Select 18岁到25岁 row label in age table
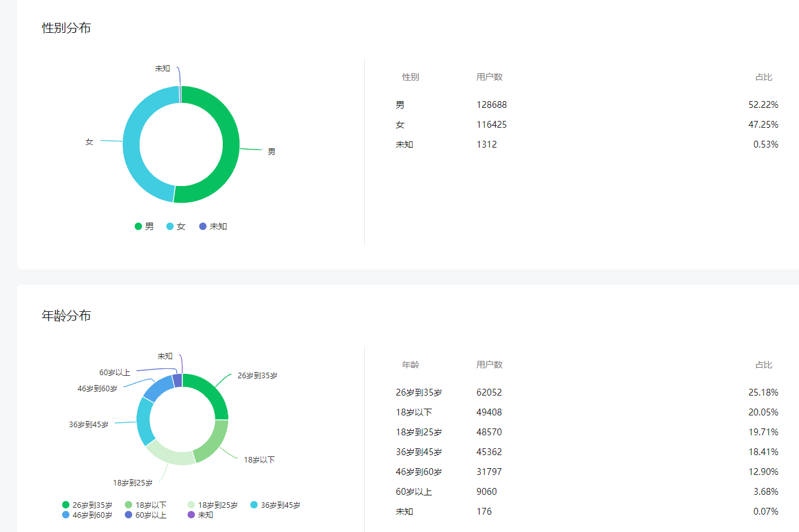Screen dimensions: 799x532 pos(419,432)
